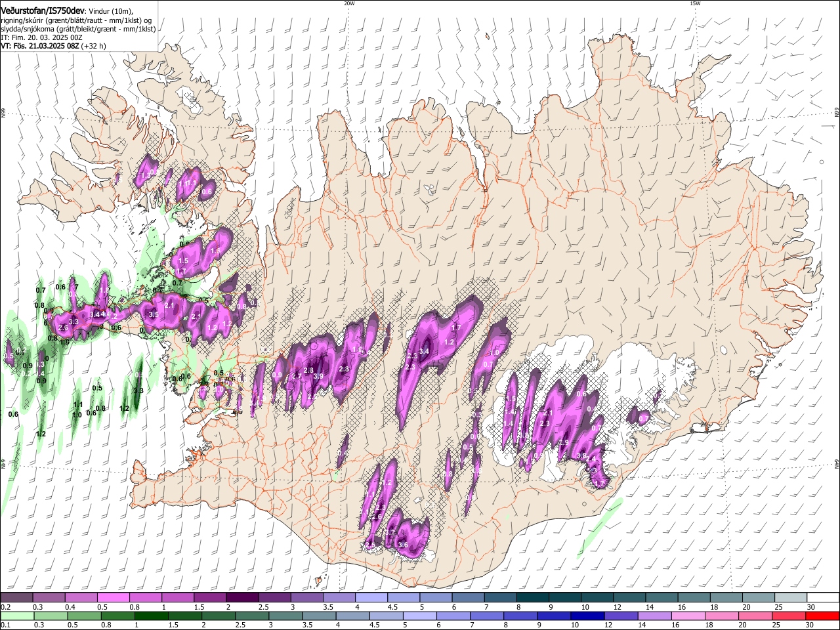Image resolution: width=840 pixels, height=630 pixels.
Task: Click the 3.4 snowfall value in central Iceland
Action: point(424,352)
